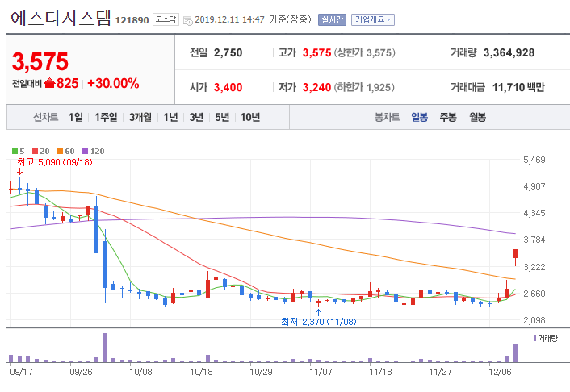Click the clock icon beside the date
This screenshot has width=570, height=392.
[x=188, y=20]
